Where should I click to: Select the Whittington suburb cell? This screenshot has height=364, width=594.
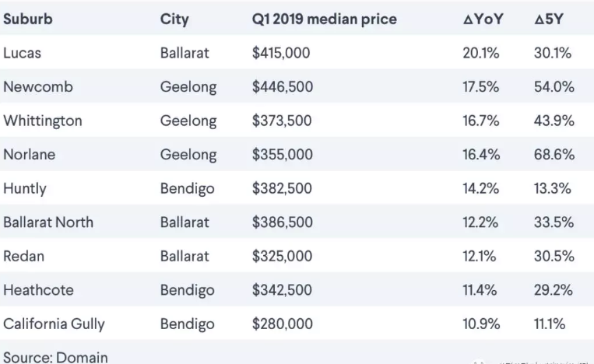(x=42, y=121)
